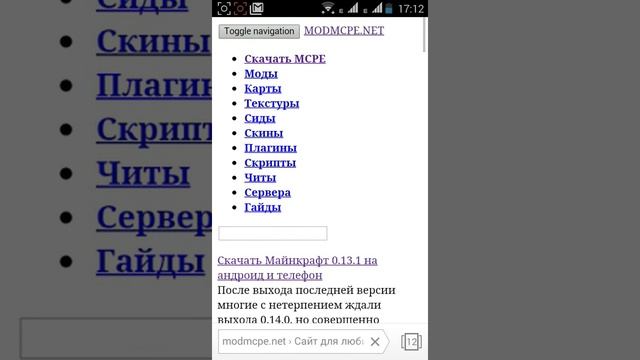Tap the browser address bar showing modmcpe.net
The height and width of the screenshot is (360, 640).
[x=293, y=341]
